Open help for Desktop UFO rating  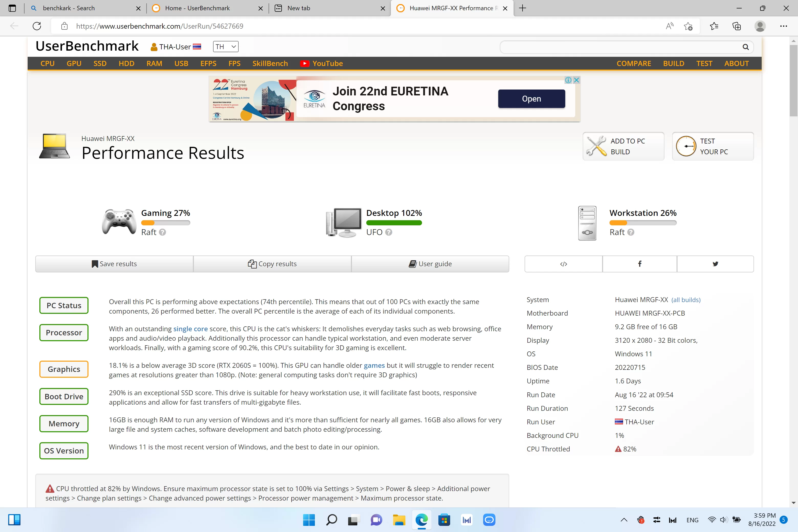(389, 232)
